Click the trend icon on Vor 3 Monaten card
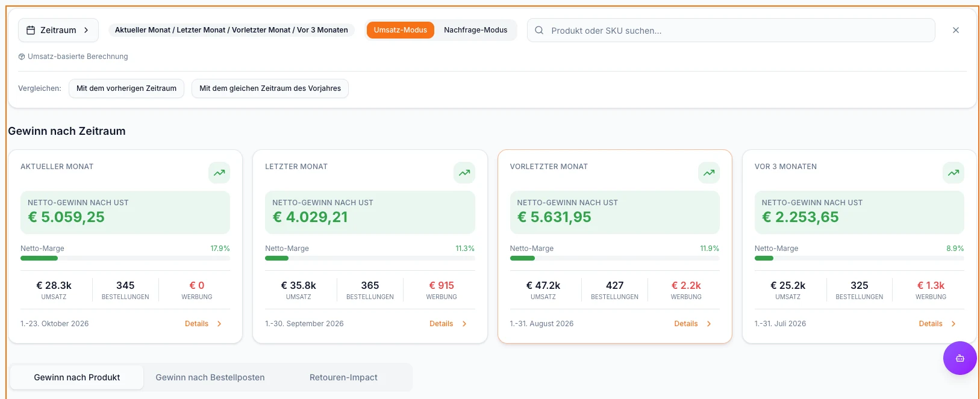This screenshot has width=980, height=399. (x=953, y=173)
